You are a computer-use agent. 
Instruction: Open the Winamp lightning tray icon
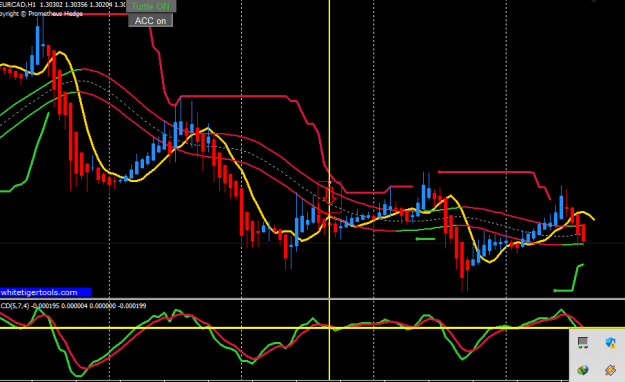[x=610, y=370]
